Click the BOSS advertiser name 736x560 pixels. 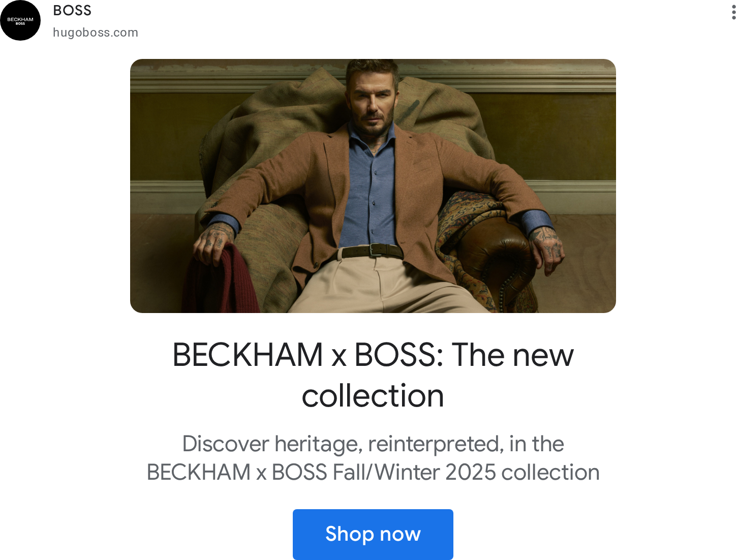point(72,11)
